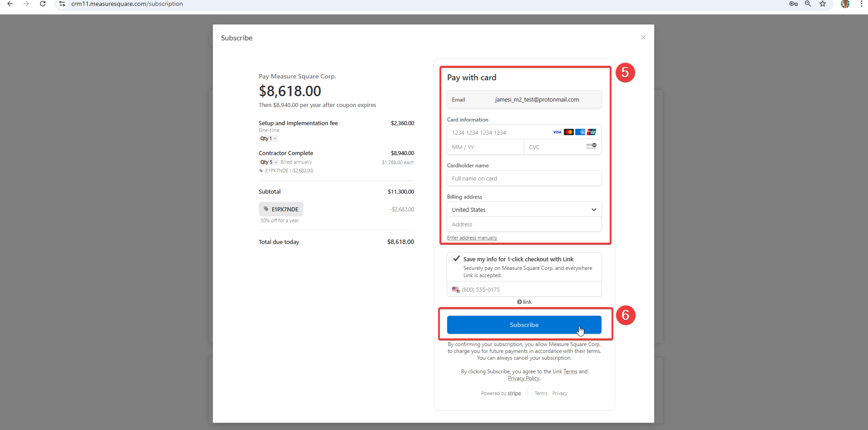Click the Mastercard brand icon
Viewport: 868px width, 430px height.
point(569,132)
